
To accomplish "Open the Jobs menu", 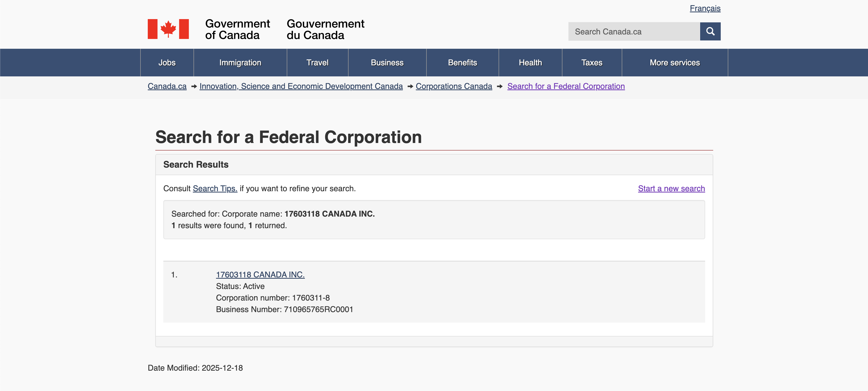I will [x=167, y=63].
